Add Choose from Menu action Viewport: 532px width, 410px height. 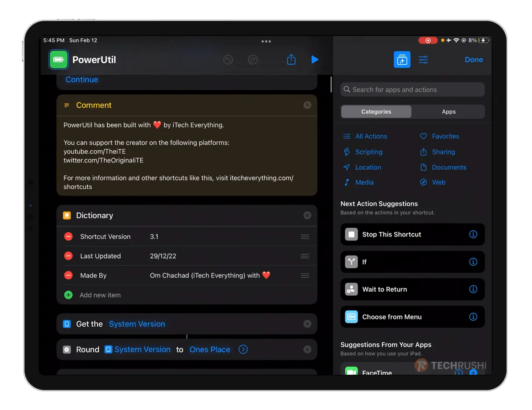pos(413,317)
